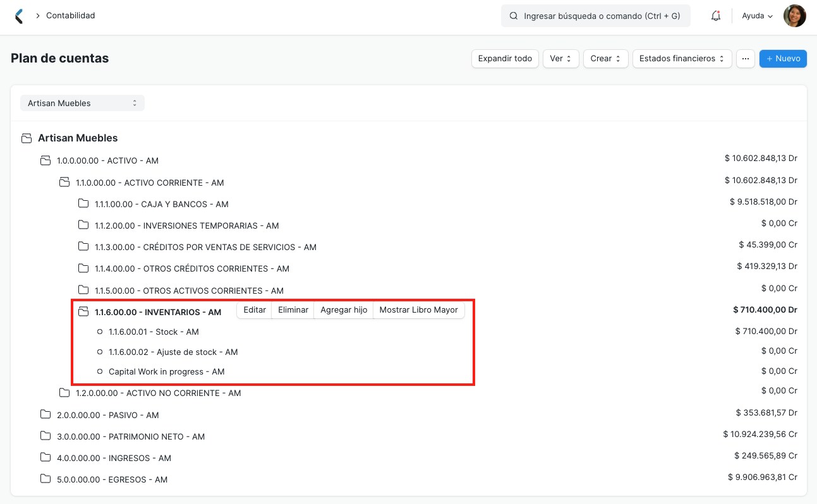
Task: Click the circle icon beside Stock account
Action: pyautogui.click(x=100, y=332)
